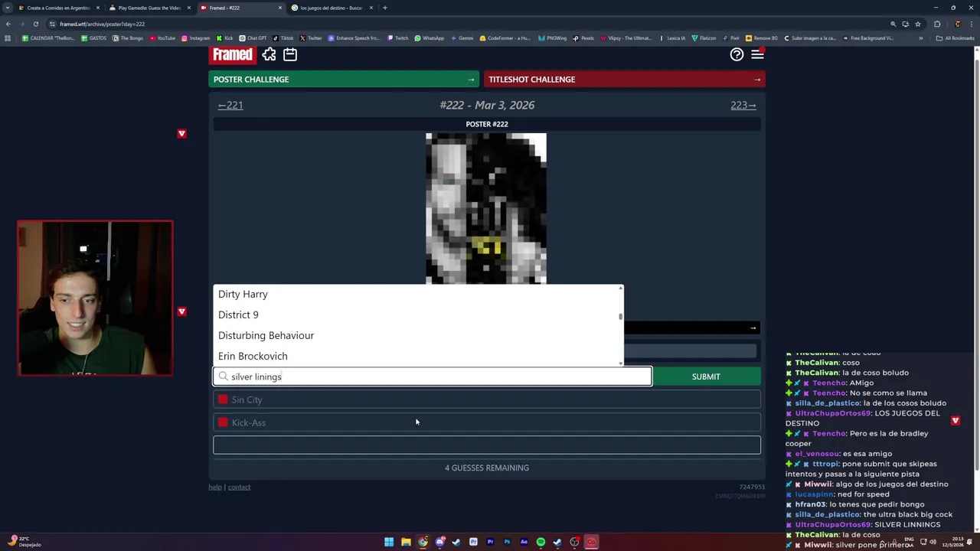Click the Framed logo

[232, 54]
